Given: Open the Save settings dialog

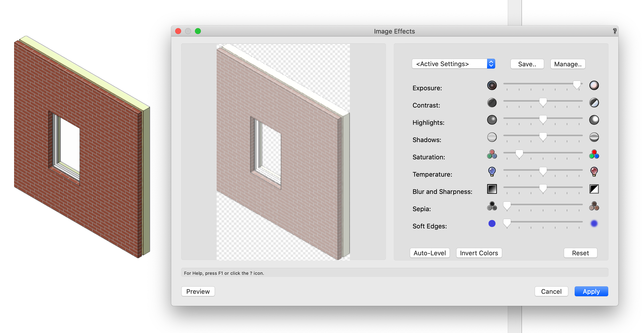Looking at the screenshot, I should pos(527,64).
